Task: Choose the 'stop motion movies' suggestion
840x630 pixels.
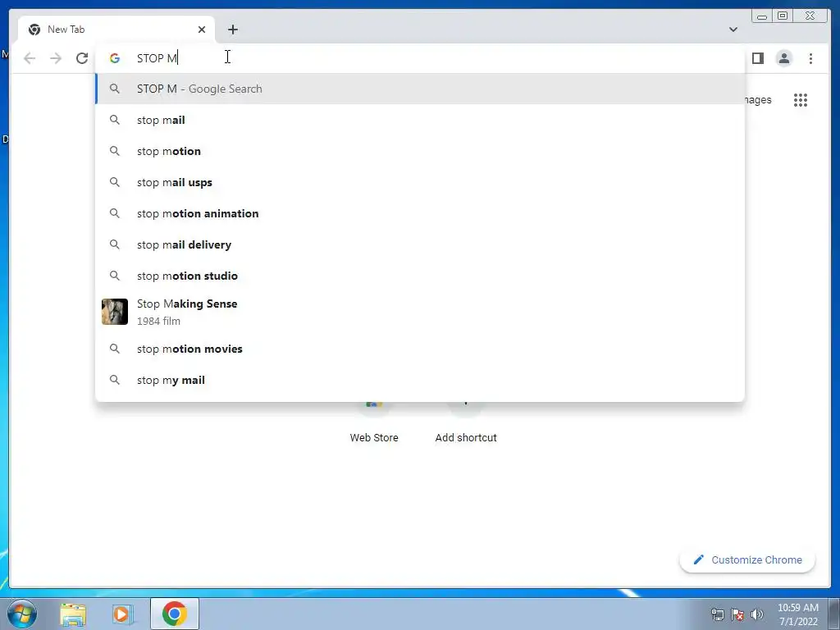Action: click(420, 349)
